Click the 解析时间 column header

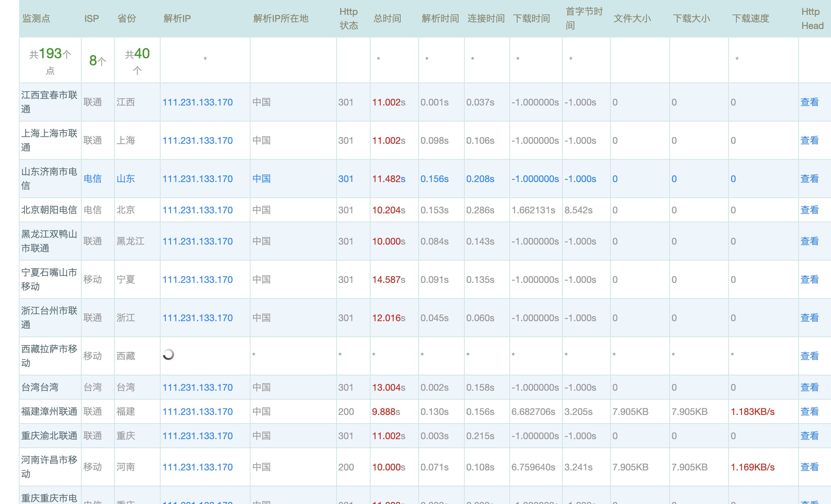(x=440, y=18)
